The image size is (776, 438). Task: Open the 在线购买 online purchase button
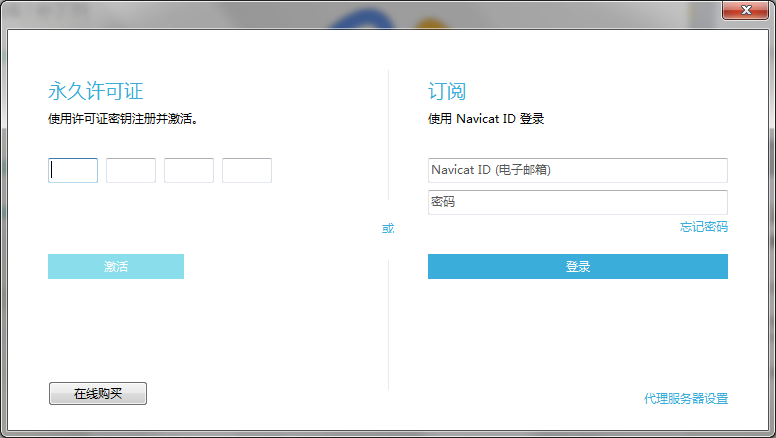click(x=98, y=393)
